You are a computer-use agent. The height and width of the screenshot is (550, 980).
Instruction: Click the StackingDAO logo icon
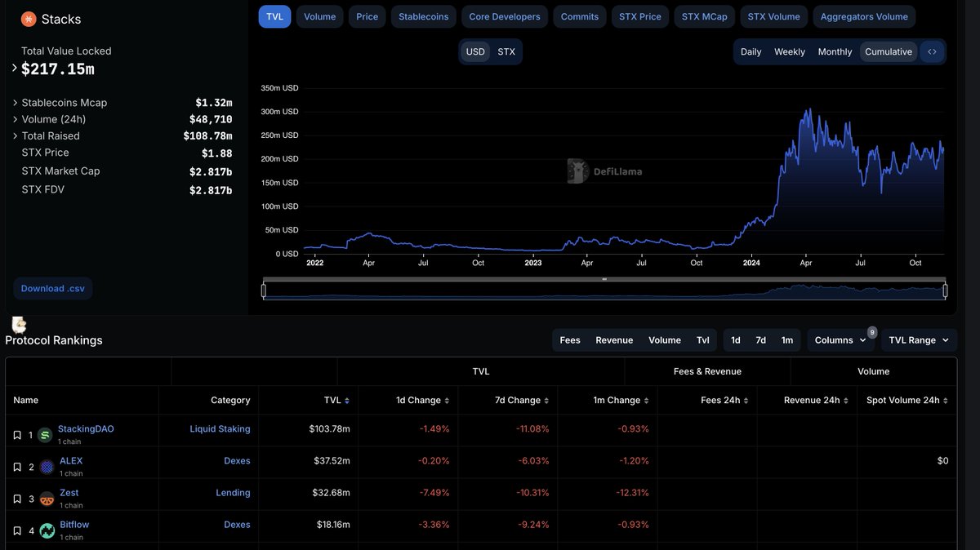[45, 435]
